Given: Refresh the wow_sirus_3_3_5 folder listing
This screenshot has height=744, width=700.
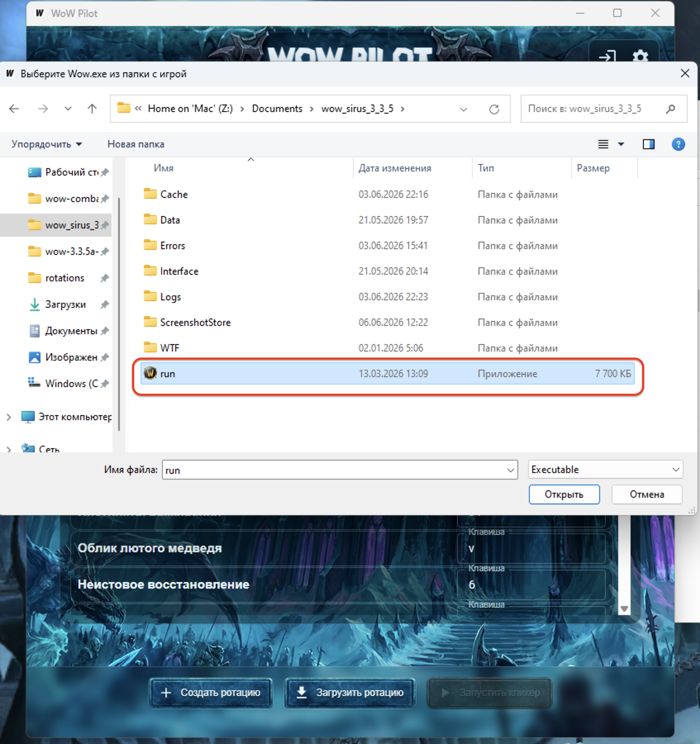Looking at the screenshot, I should (494, 109).
